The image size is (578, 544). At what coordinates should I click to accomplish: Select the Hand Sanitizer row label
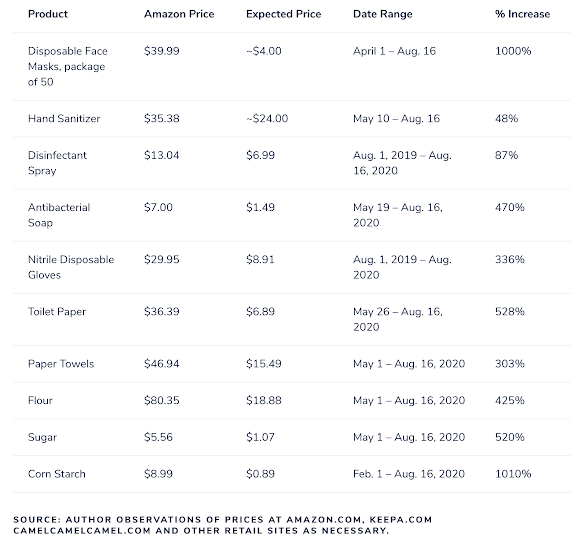64,119
